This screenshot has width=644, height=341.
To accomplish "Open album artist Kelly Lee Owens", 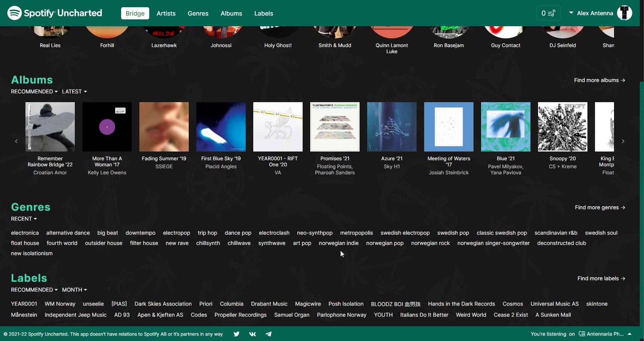I will (107, 172).
